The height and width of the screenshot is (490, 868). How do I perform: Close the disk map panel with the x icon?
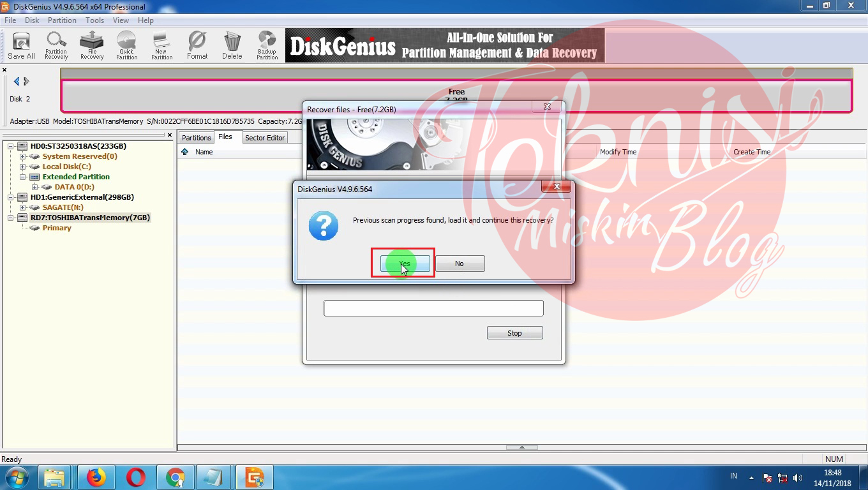pos(4,70)
